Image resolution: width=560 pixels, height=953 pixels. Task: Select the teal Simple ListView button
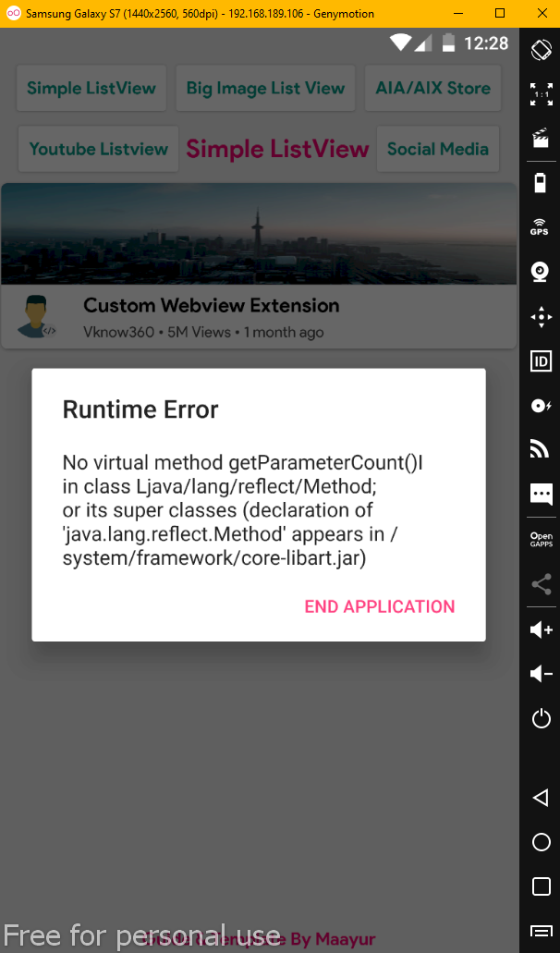(x=91, y=88)
